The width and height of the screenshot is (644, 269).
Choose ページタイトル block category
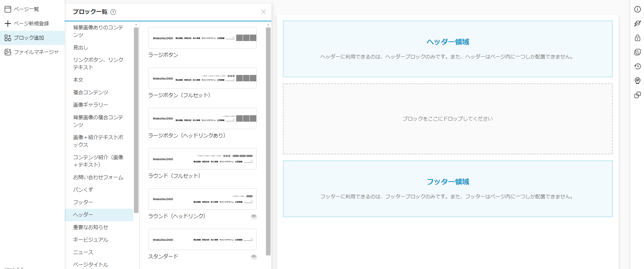click(99, 264)
